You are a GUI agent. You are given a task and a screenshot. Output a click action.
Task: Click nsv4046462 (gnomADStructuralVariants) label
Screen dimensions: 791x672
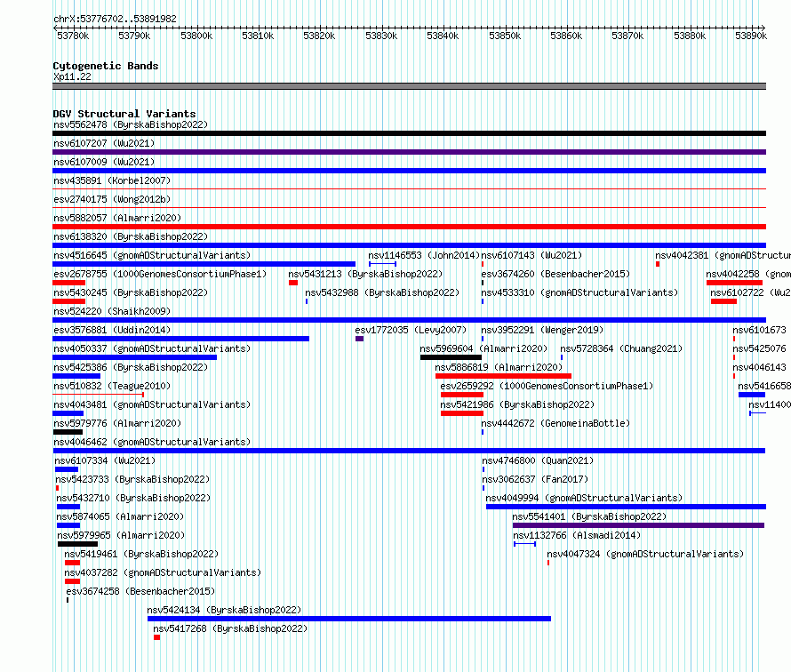152,442
